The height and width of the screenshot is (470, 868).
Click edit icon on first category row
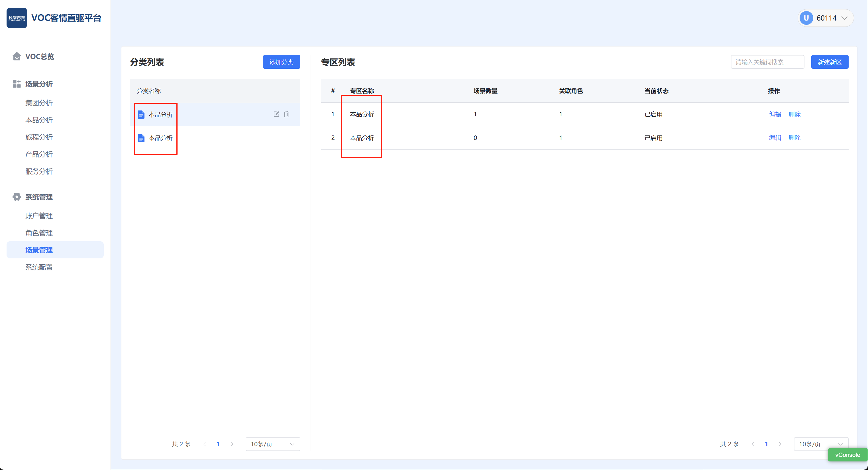coord(276,114)
